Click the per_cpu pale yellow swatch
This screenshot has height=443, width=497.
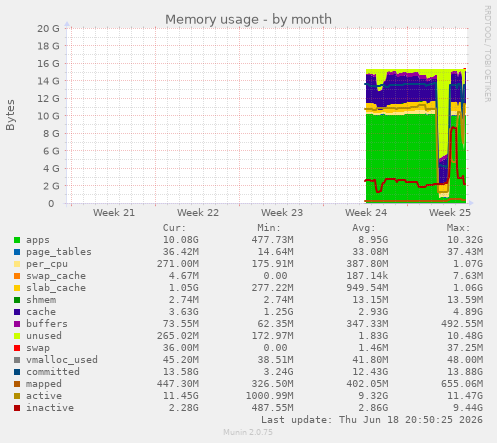(x=17, y=264)
